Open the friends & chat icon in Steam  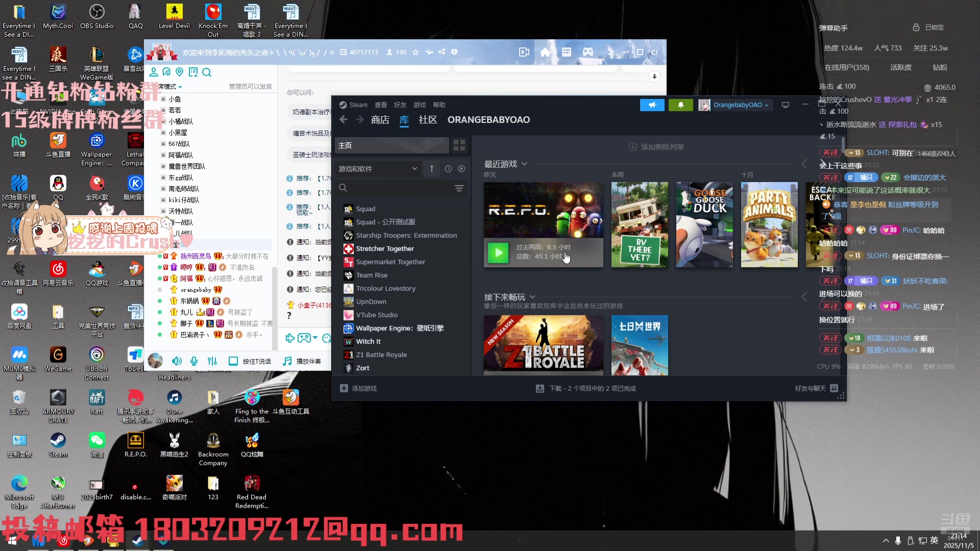click(x=834, y=388)
